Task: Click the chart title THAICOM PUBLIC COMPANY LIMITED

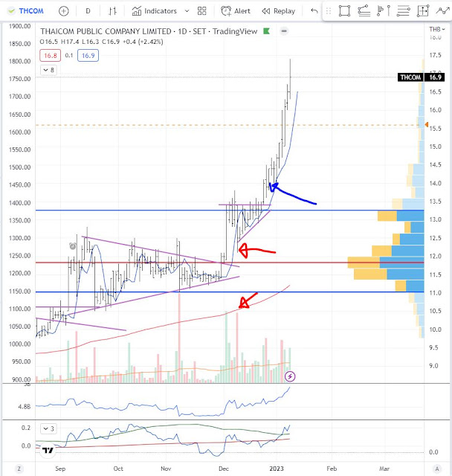Action: tap(106, 31)
